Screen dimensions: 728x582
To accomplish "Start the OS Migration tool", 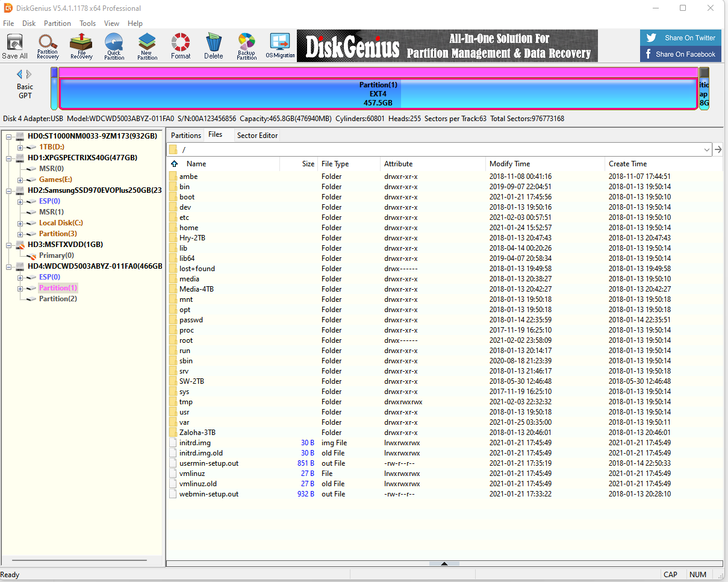I will (x=280, y=46).
